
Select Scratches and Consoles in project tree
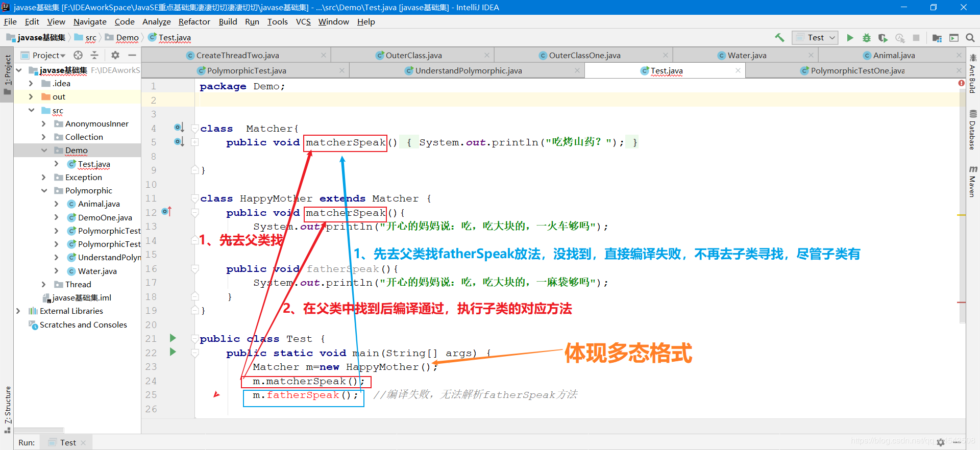[x=83, y=324]
